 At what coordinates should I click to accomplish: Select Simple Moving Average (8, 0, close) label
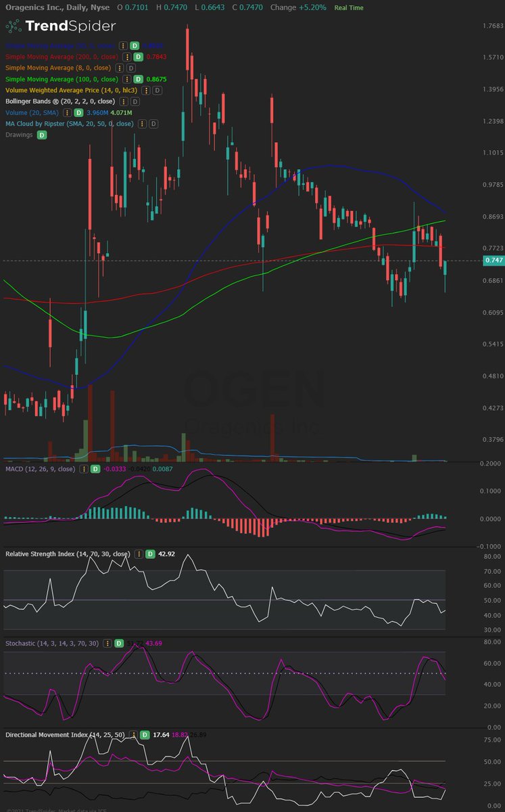coord(59,68)
